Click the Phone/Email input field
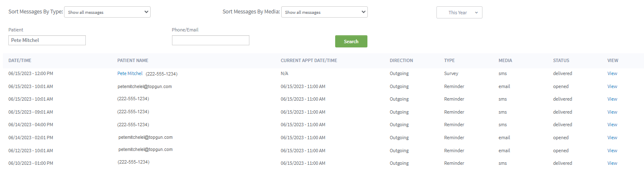This screenshot has width=644, height=169. [210, 40]
